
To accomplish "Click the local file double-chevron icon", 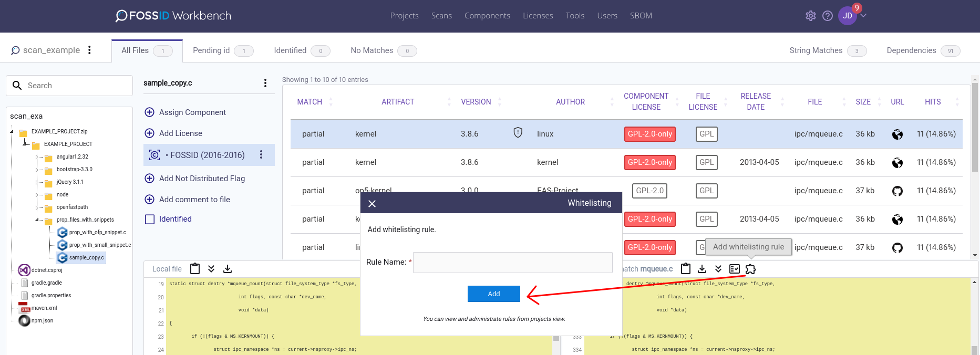I will click(211, 269).
